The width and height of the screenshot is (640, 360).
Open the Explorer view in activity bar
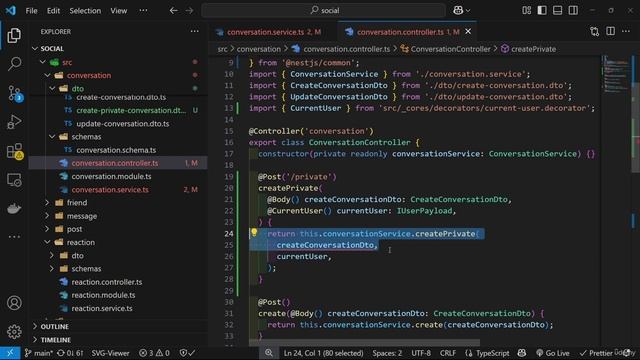click(x=14, y=36)
